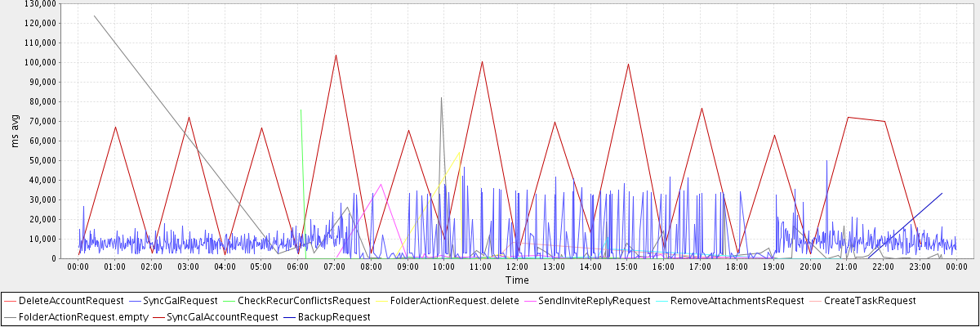Click the SendInviteReplyRequest legend item

pos(594,301)
